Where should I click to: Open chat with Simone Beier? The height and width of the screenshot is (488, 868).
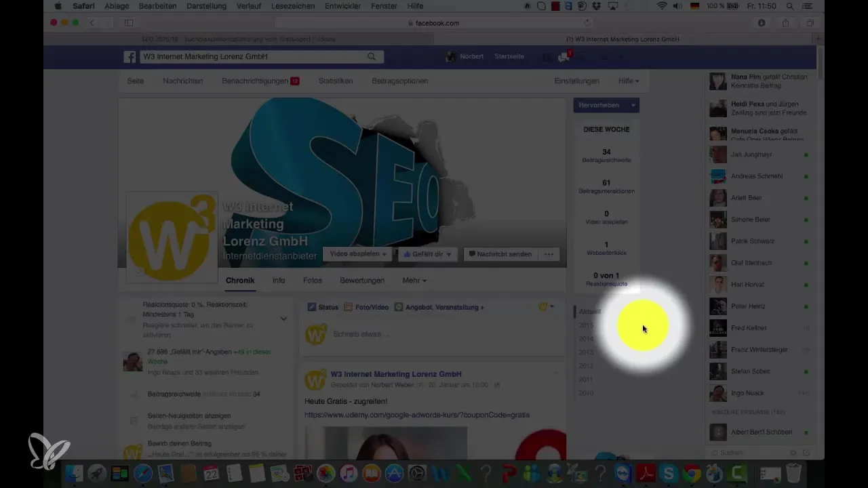pyautogui.click(x=759, y=220)
